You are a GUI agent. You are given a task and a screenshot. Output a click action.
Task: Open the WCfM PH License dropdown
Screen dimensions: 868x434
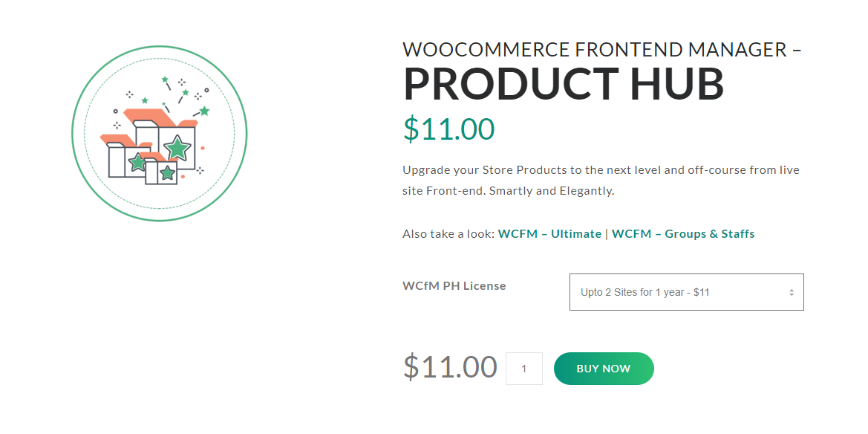[x=685, y=292]
